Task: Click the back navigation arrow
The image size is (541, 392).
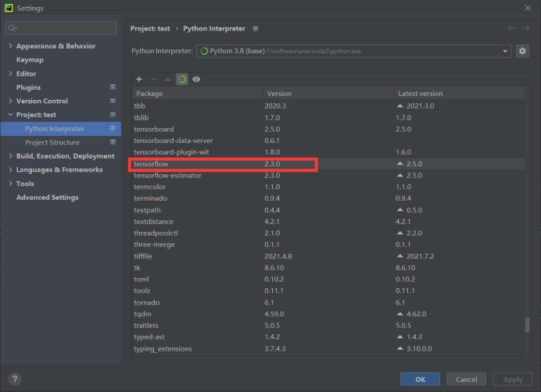Action: 511,28
